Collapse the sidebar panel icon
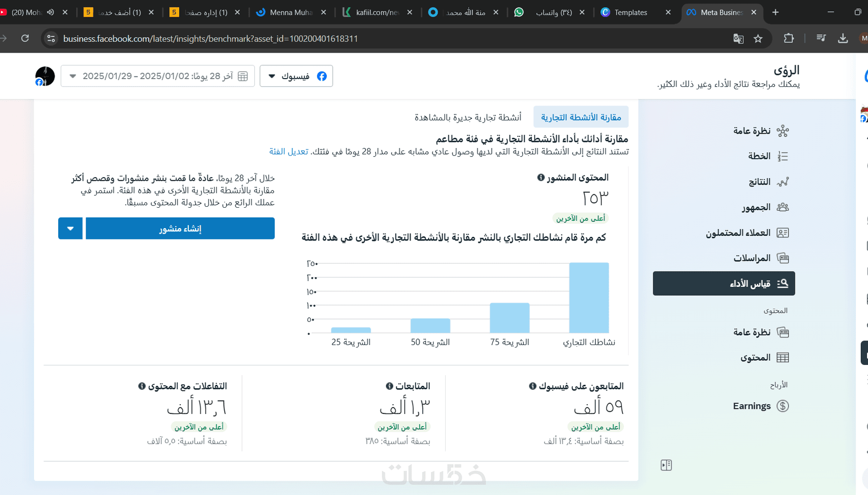 tap(666, 465)
